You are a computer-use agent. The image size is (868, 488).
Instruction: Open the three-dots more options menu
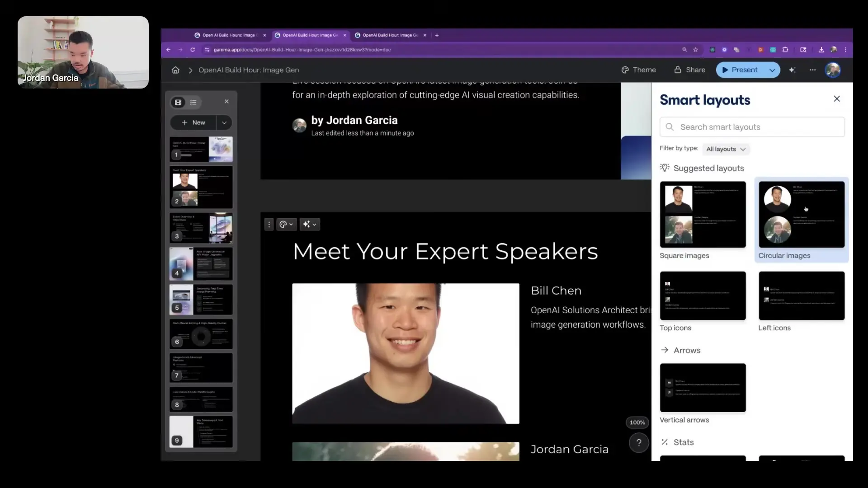[812, 70]
